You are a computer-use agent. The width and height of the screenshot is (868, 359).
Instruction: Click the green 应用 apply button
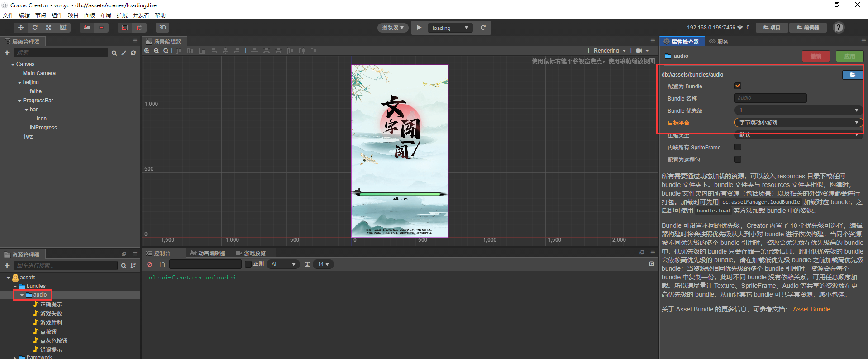point(850,56)
